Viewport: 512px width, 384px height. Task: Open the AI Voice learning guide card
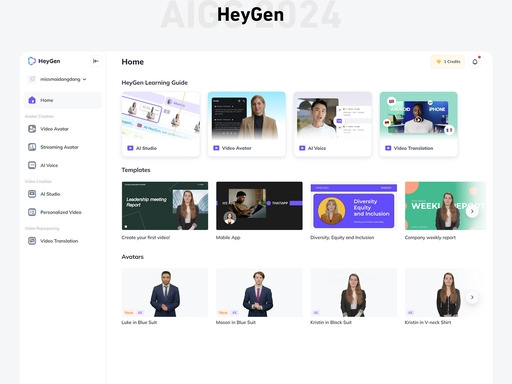pyautogui.click(x=333, y=124)
